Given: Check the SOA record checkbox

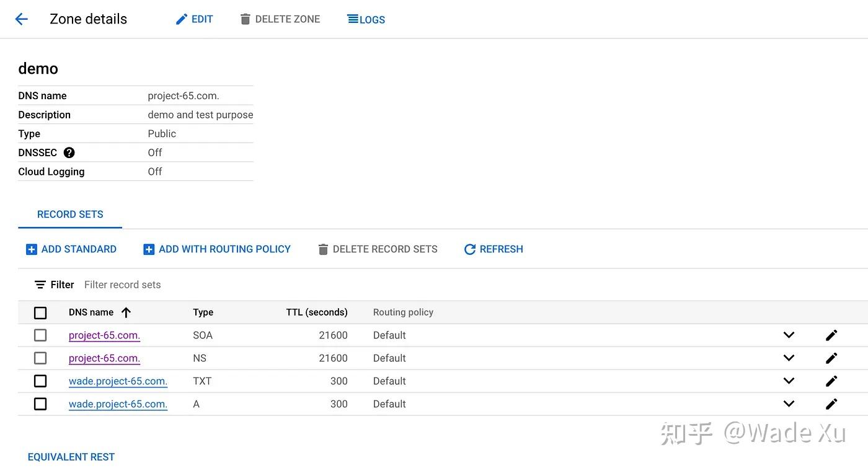Looking at the screenshot, I should click(x=40, y=335).
